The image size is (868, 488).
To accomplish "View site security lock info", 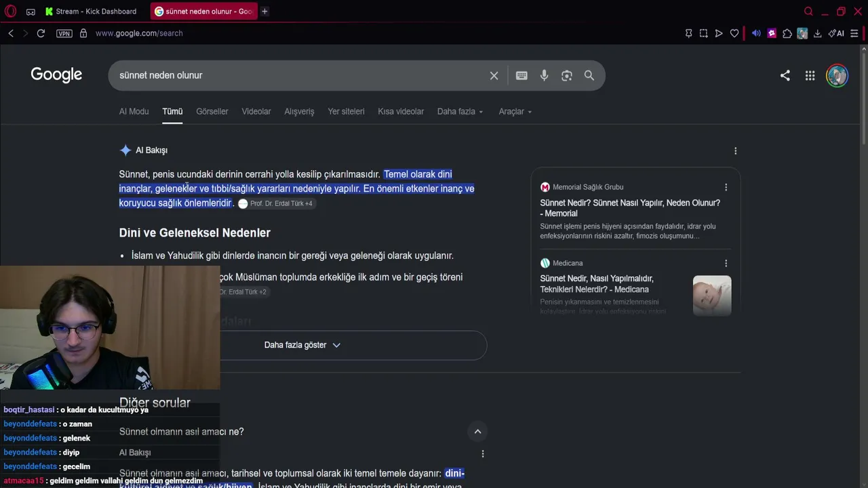I will (x=83, y=33).
